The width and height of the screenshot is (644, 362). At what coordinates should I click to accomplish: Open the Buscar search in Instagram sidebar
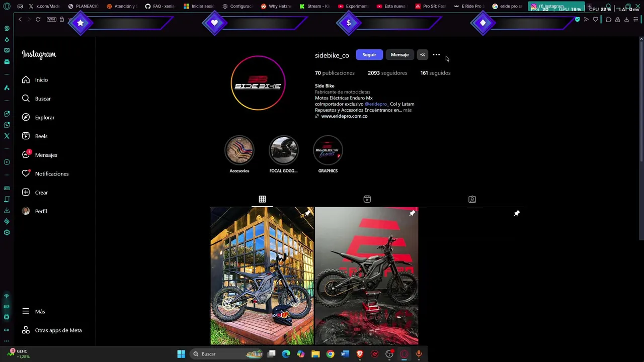pyautogui.click(x=36, y=99)
